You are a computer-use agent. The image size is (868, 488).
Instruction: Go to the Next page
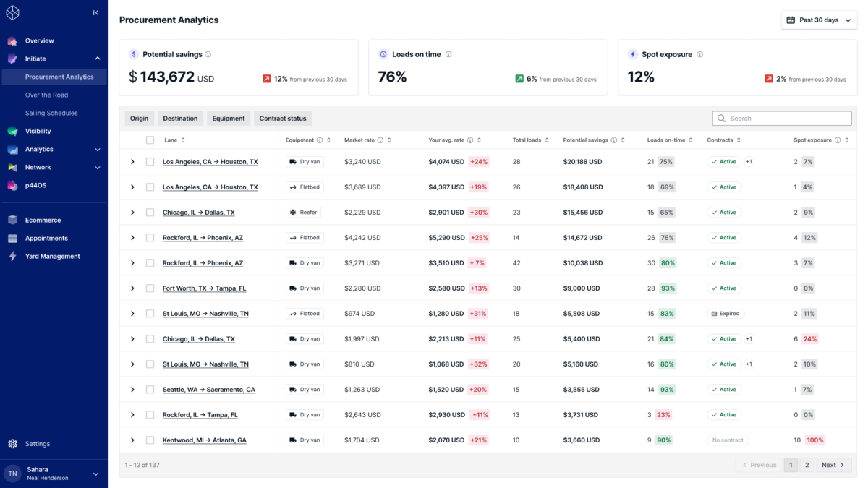coord(834,465)
